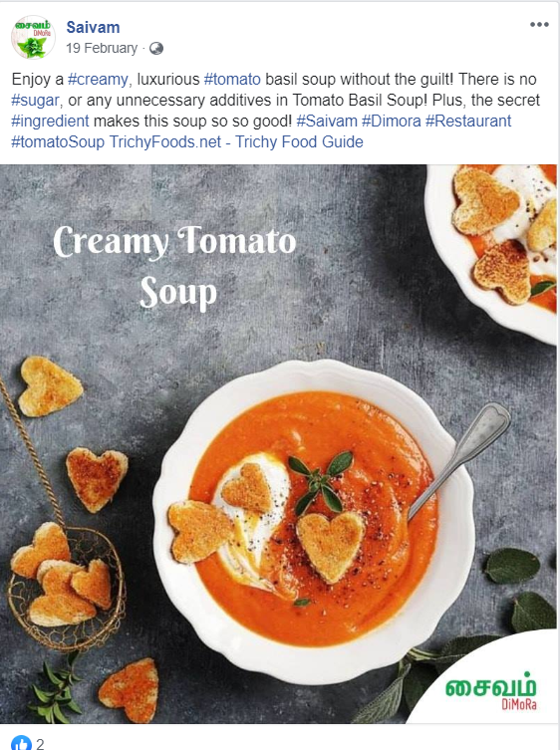Open the #creamy hashtag
560x750 pixels.
98,80
